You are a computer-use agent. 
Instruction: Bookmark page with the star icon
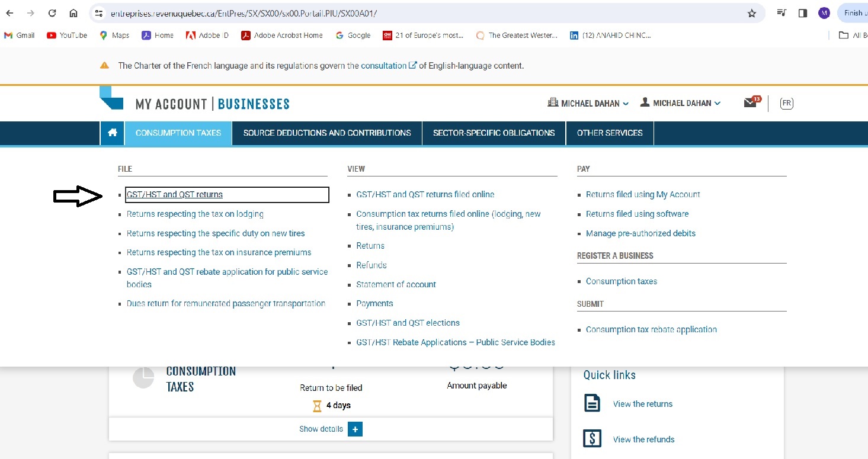(752, 13)
